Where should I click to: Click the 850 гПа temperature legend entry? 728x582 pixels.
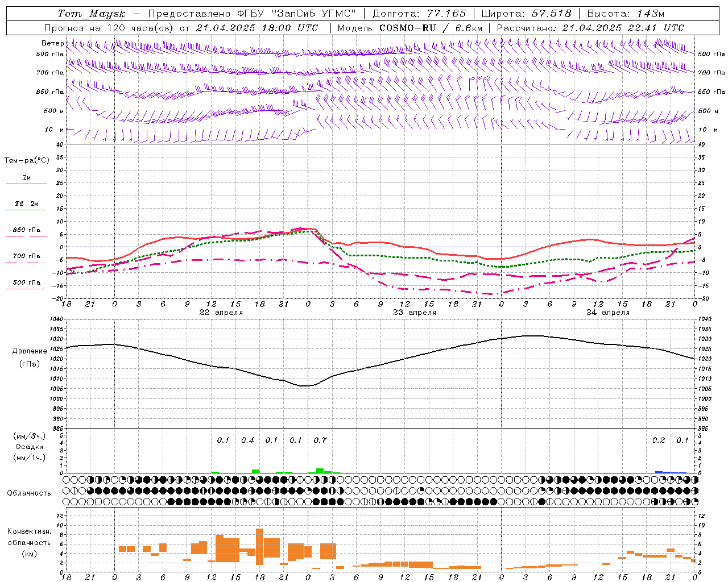click(x=26, y=230)
